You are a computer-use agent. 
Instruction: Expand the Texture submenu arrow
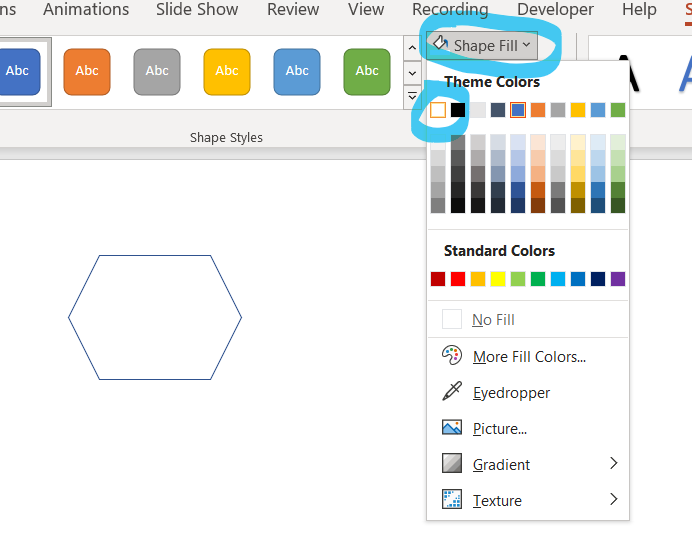tap(613, 500)
